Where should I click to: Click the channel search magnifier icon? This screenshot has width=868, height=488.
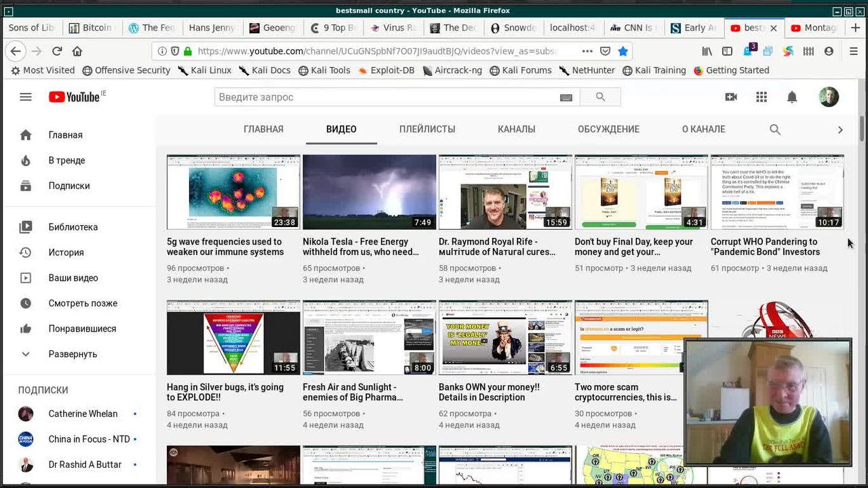click(775, 129)
